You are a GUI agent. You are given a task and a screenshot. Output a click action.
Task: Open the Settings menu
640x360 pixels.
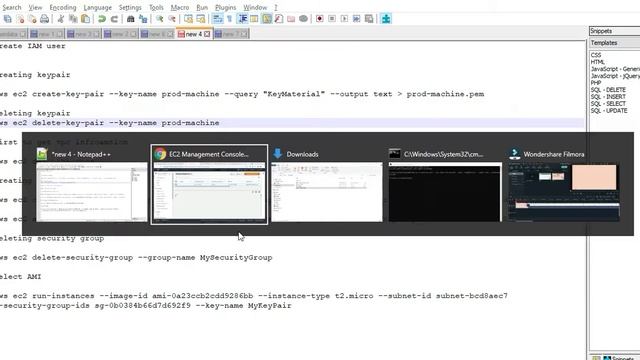click(130, 7)
